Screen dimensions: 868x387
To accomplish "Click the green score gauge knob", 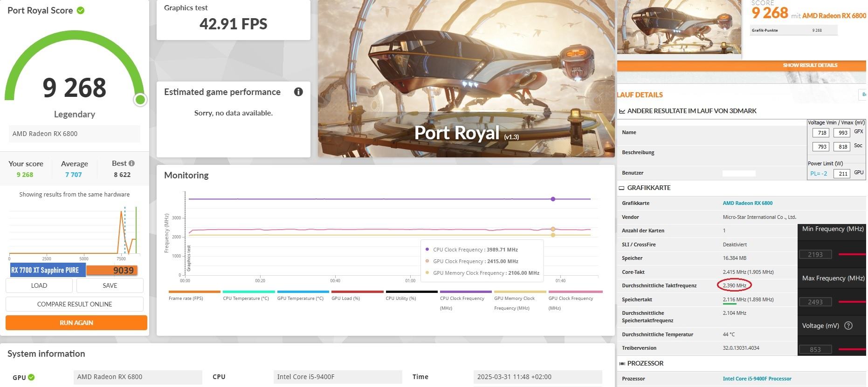I will click(140, 99).
